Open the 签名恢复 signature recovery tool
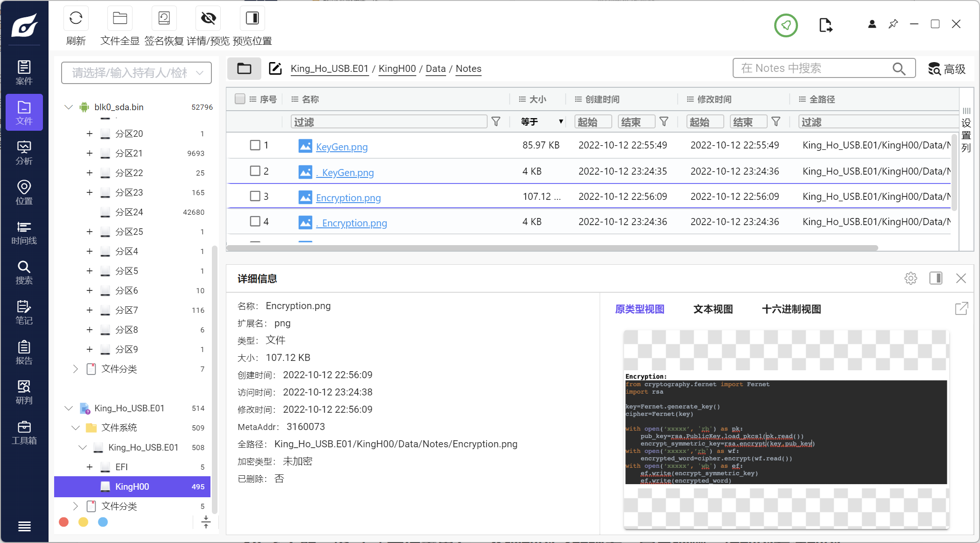This screenshot has height=543, width=980. (164, 18)
